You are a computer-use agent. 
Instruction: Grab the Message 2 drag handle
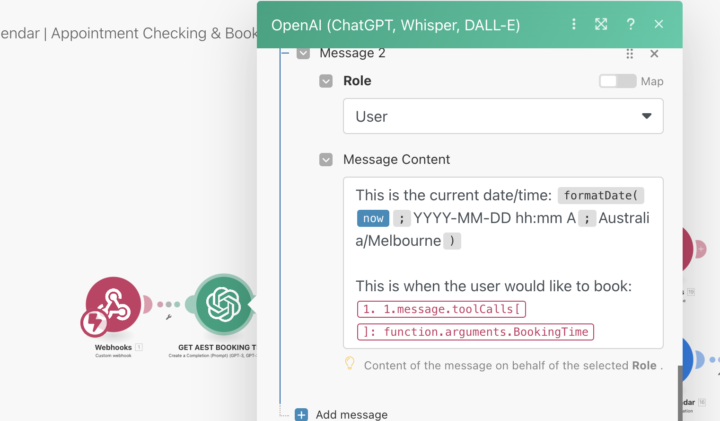pyautogui.click(x=630, y=54)
